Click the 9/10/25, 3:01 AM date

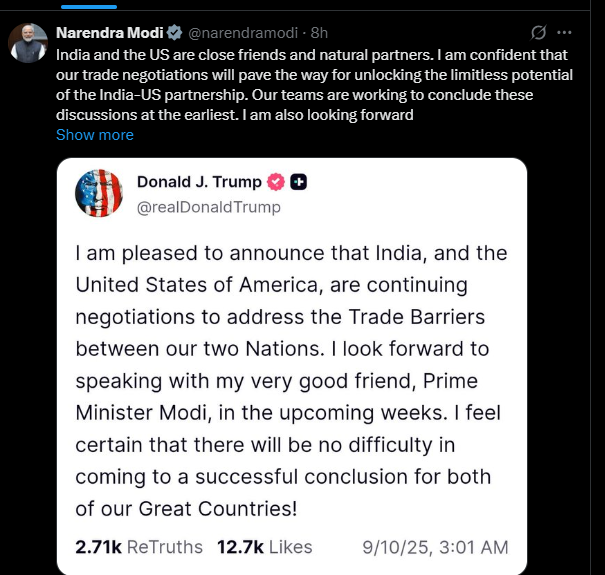click(435, 547)
